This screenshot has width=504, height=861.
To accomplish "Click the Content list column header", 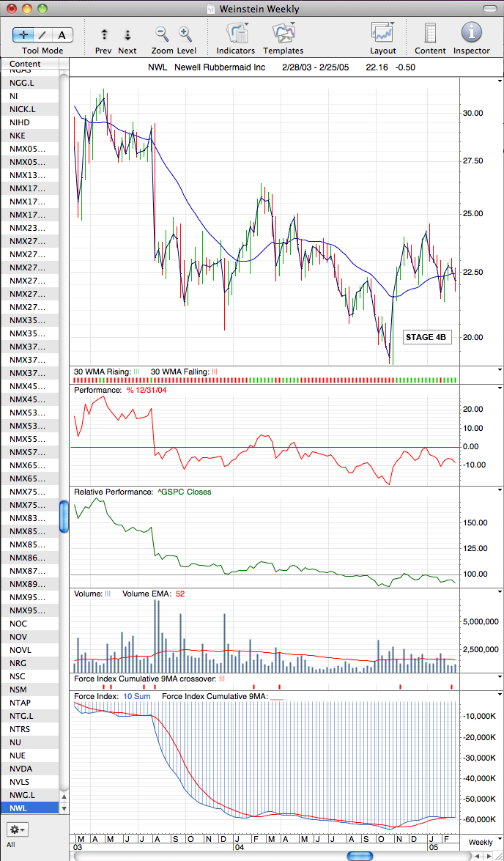I will click(x=29, y=64).
